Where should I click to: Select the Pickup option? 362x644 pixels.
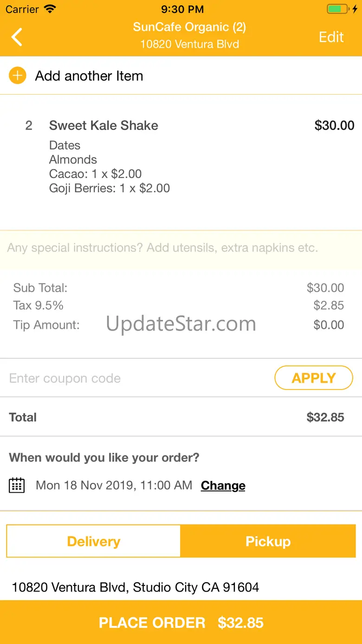pyautogui.click(x=268, y=541)
